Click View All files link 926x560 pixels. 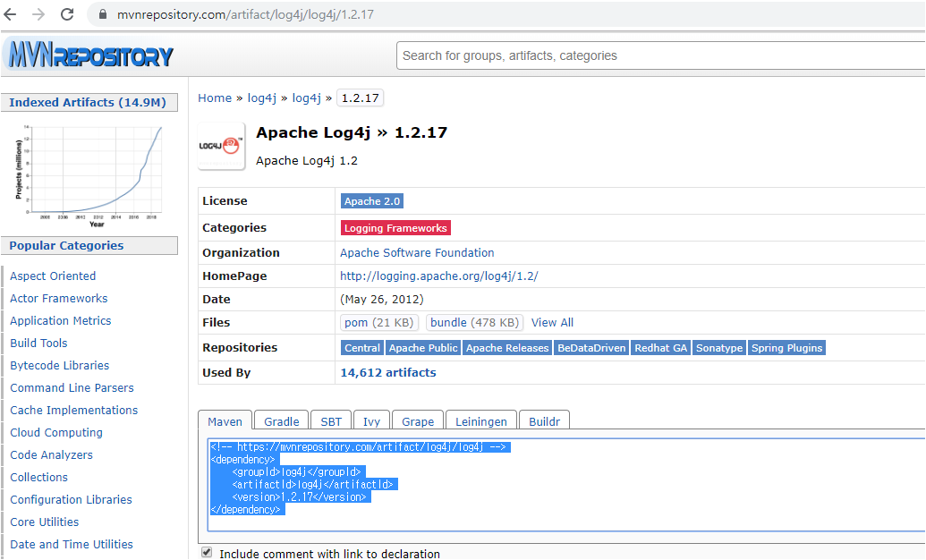pos(552,323)
